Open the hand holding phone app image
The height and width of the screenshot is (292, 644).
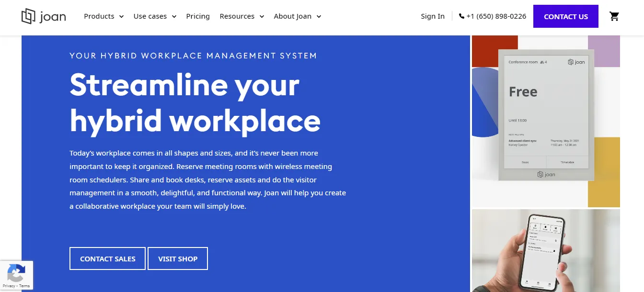click(x=546, y=251)
